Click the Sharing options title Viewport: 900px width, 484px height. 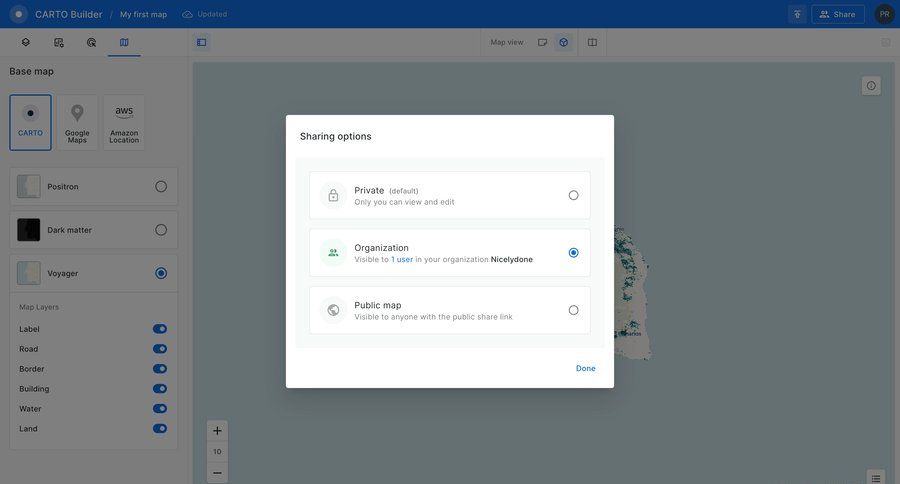point(336,137)
